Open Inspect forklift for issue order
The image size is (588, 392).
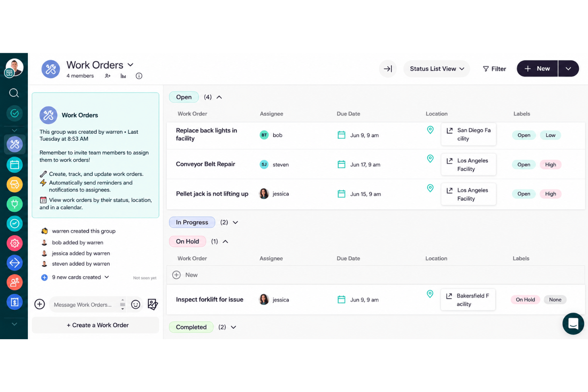tap(209, 299)
